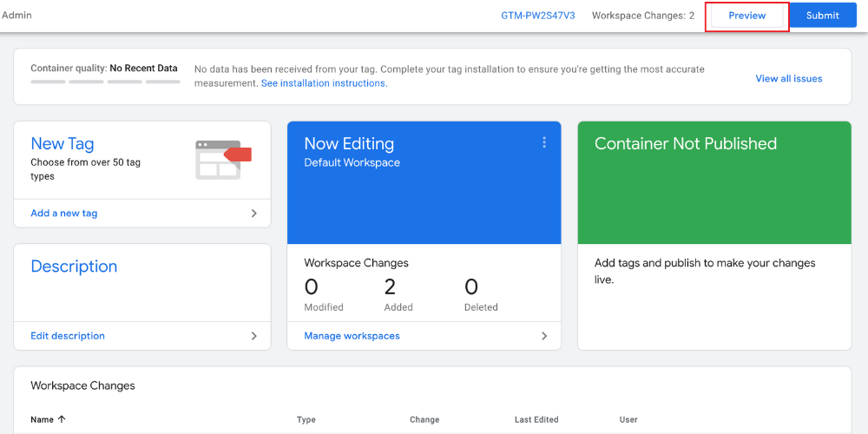Open See installation instructions link
The height and width of the screenshot is (434, 868).
coord(324,83)
